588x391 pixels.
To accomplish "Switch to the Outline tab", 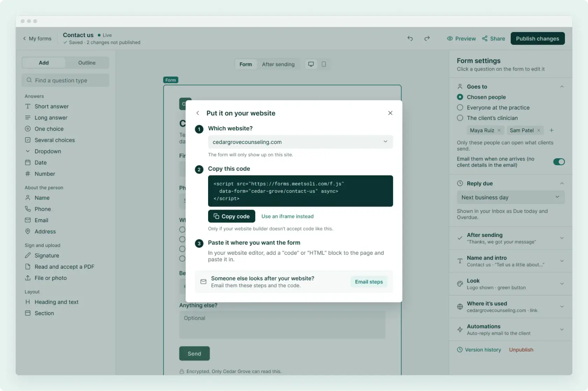I will (x=87, y=63).
